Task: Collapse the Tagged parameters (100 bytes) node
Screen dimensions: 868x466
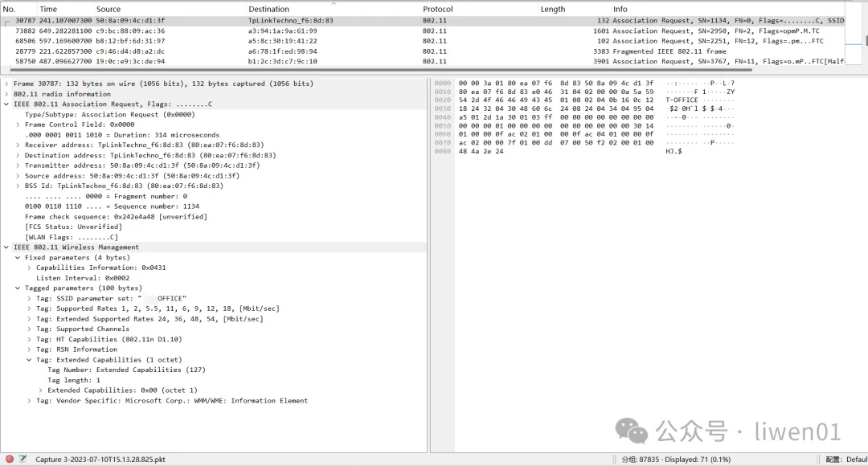Action: pyautogui.click(x=18, y=288)
